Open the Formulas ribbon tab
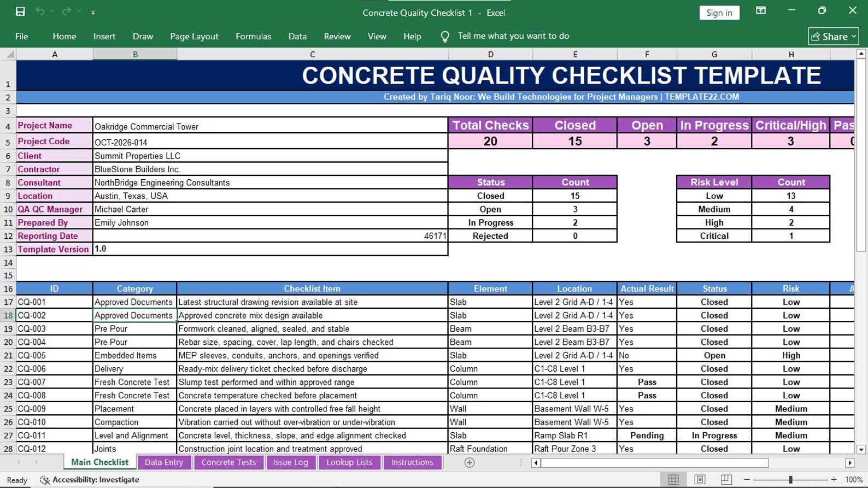The image size is (868, 488). coord(253,36)
